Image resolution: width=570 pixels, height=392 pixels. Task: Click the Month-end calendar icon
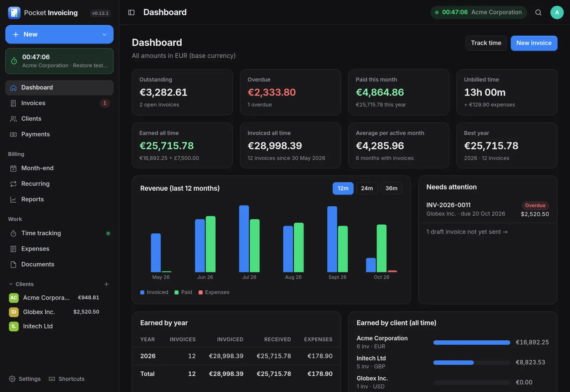pyautogui.click(x=13, y=168)
